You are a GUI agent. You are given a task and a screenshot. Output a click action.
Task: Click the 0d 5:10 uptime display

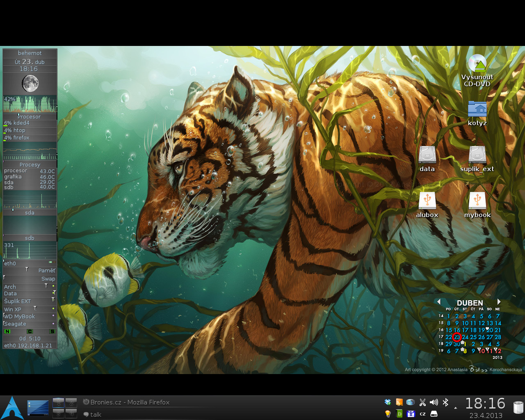[30, 339]
